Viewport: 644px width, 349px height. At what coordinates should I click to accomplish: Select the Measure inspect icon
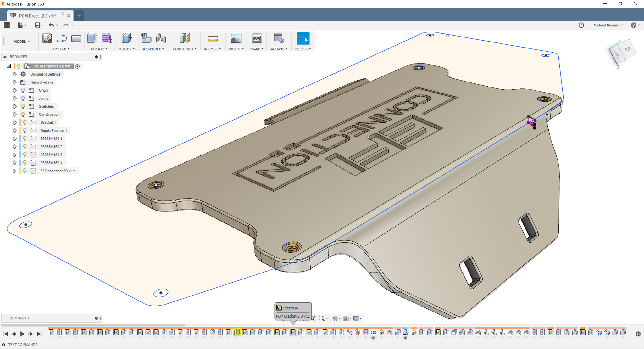[213, 38]
